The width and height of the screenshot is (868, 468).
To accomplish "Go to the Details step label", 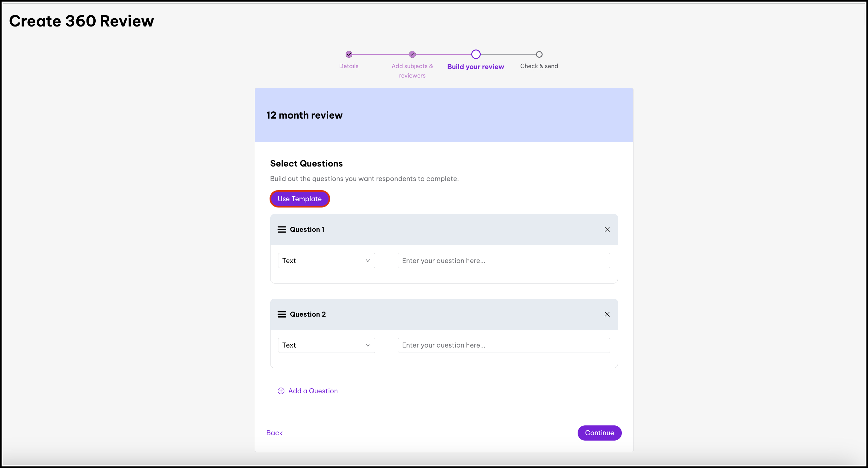I will pos(348,66).
